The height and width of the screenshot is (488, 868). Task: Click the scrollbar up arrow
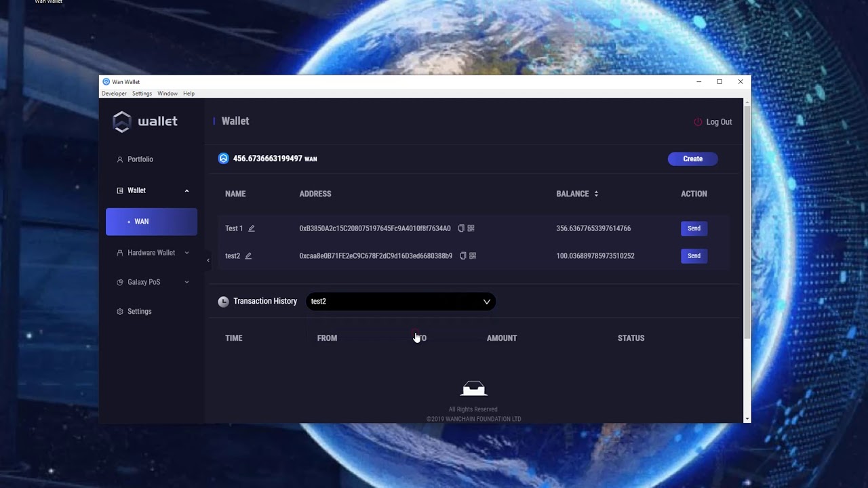pyautogui.click(x=747, y=102)
